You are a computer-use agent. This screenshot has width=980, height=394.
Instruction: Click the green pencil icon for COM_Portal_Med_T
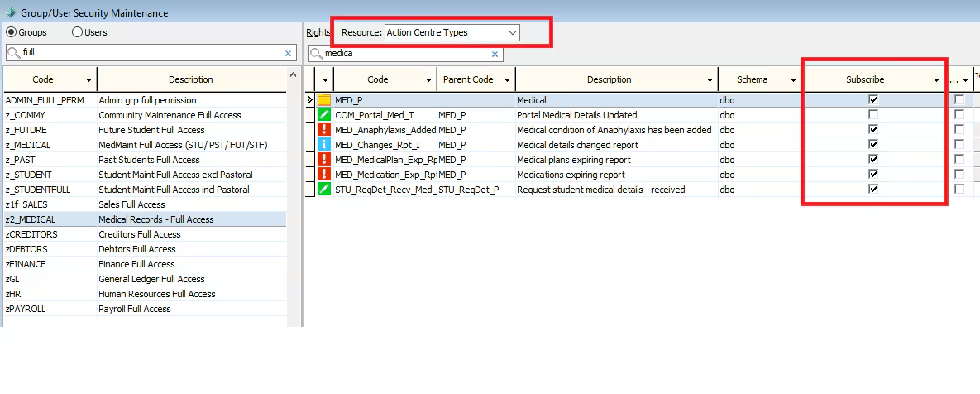[x=323, y=114]
